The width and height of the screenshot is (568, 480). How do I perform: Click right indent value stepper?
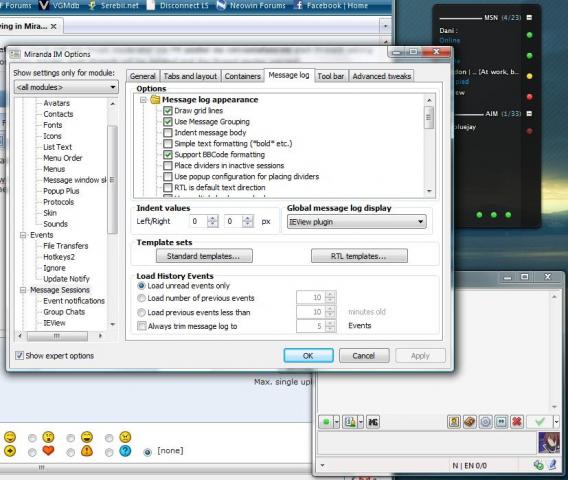tap(248, 221)
